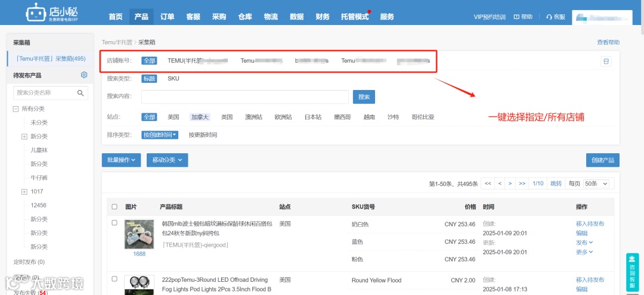Filter by 加拿大 site
The height and width of the screenshot is (295, 644).
200,117
